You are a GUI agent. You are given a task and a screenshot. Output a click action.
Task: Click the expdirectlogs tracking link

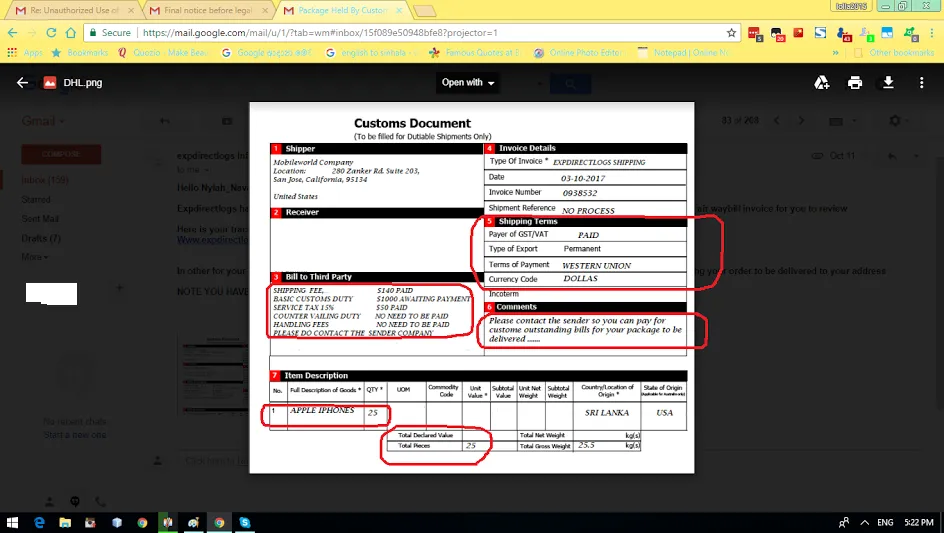pyautogui.click(x=213, y=240)
